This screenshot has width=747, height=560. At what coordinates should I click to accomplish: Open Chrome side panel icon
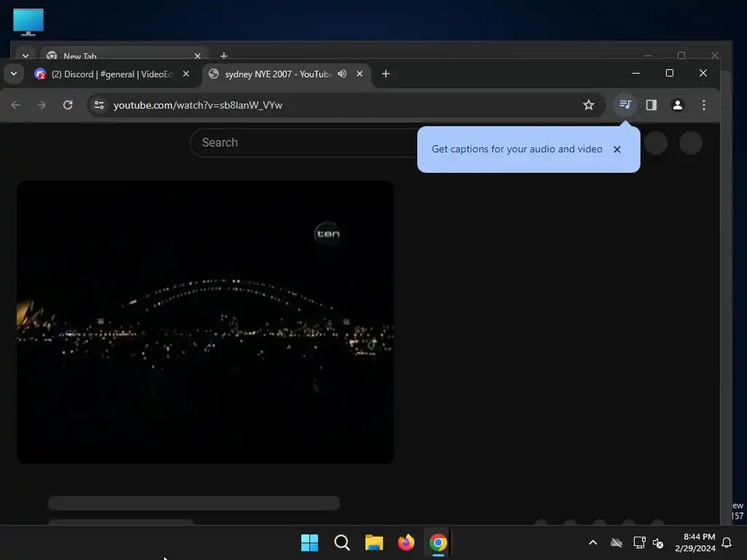(651, 105)
